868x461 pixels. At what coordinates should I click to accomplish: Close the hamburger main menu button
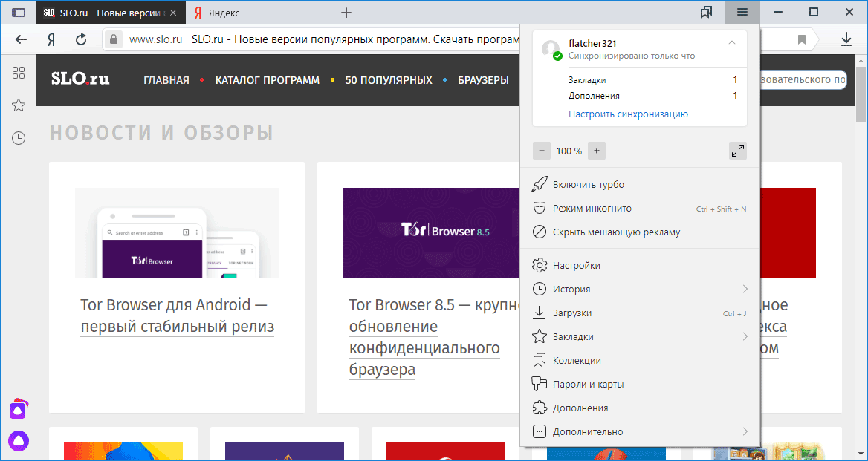click(742, 12)
